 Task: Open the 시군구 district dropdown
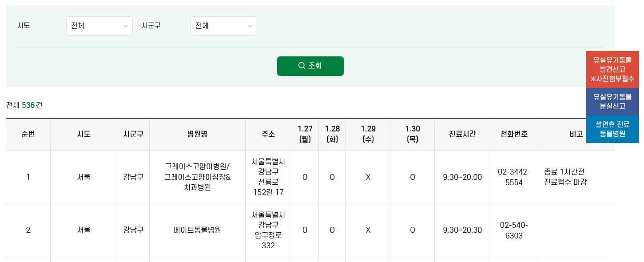pos(223,26)
